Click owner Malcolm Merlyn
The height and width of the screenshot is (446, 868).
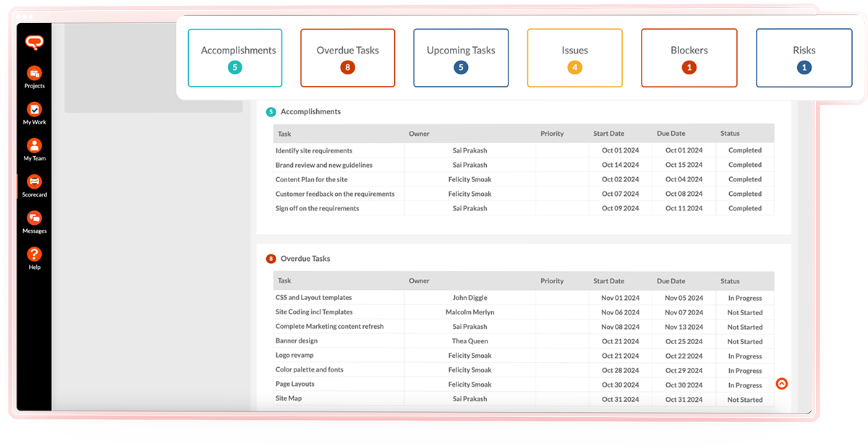point(470,312)
